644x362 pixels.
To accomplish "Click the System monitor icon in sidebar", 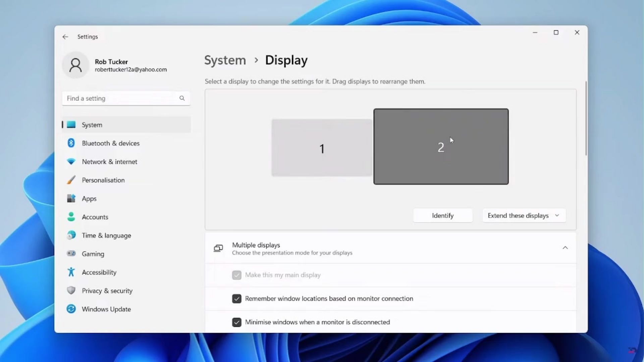I will pyautogui.click(x=71, y=125).
